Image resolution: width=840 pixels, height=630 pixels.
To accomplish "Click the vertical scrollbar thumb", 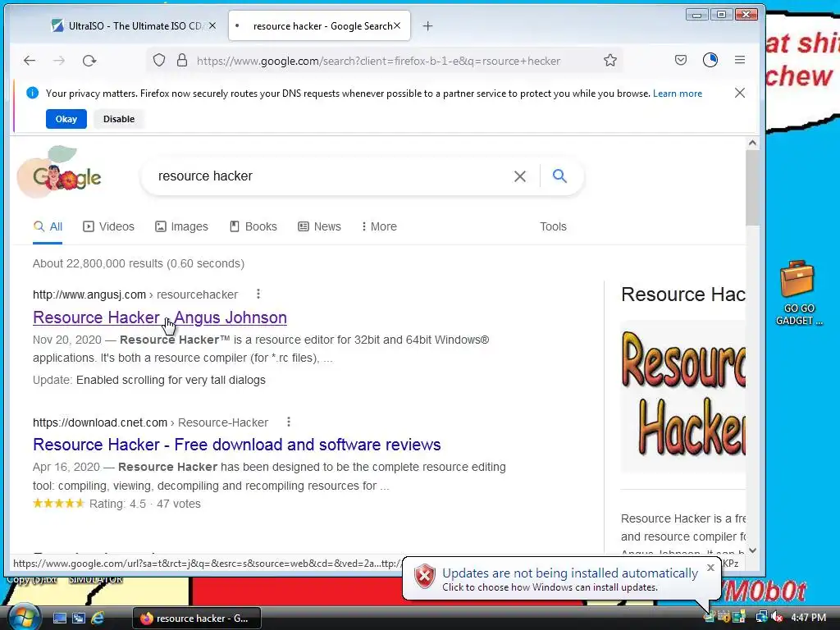I will [752, 188].
